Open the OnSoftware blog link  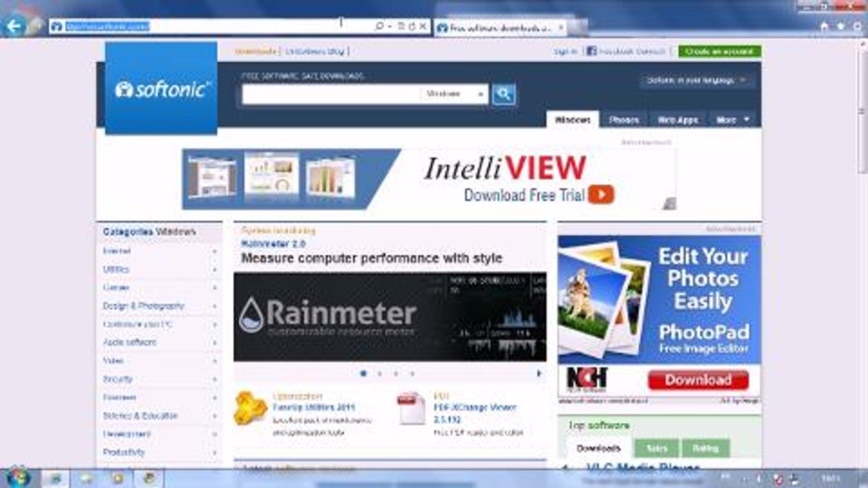pyautogui.click(x=315, y=52)
